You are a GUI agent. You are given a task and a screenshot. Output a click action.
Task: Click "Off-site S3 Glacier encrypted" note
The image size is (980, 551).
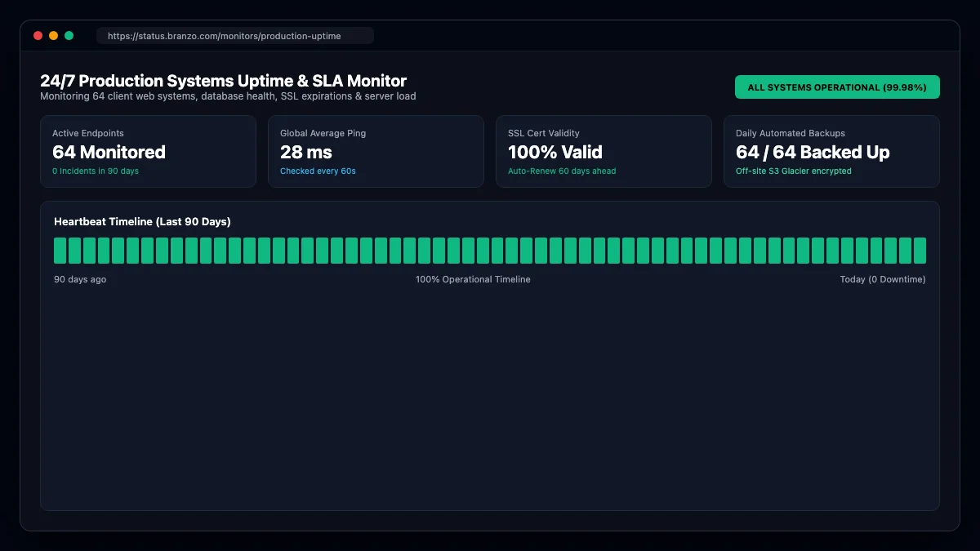[x=794, y=171]
